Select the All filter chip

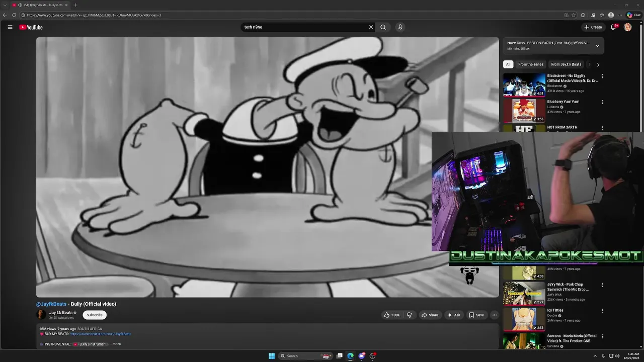508,64
